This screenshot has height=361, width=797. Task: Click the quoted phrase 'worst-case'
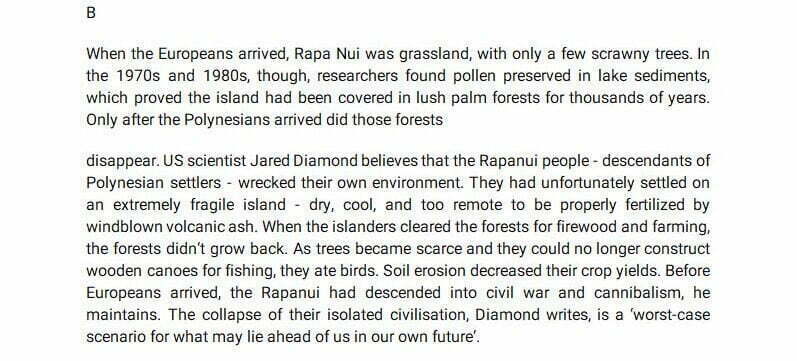[666, 315]
